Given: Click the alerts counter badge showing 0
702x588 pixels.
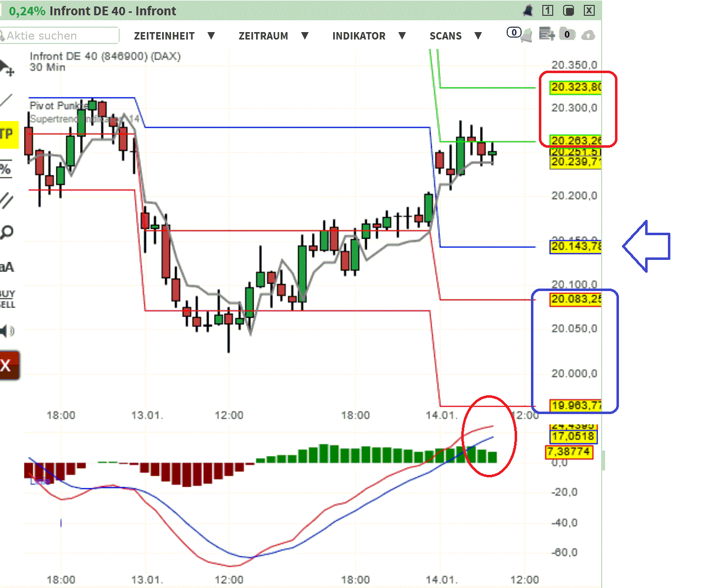Looking at the screenshot, I should (x=514, y=32).
